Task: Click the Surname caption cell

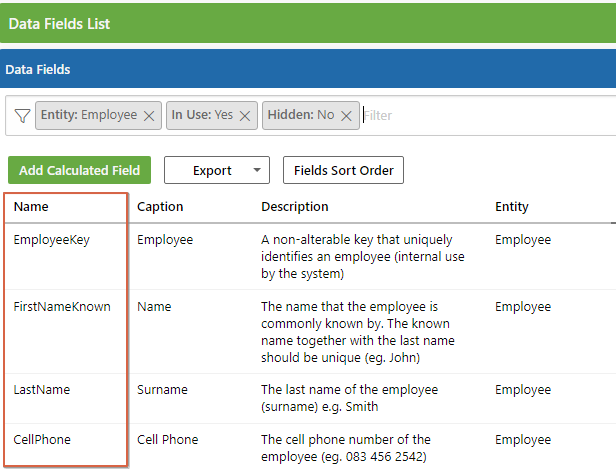Action: click(x=162, y=390)
